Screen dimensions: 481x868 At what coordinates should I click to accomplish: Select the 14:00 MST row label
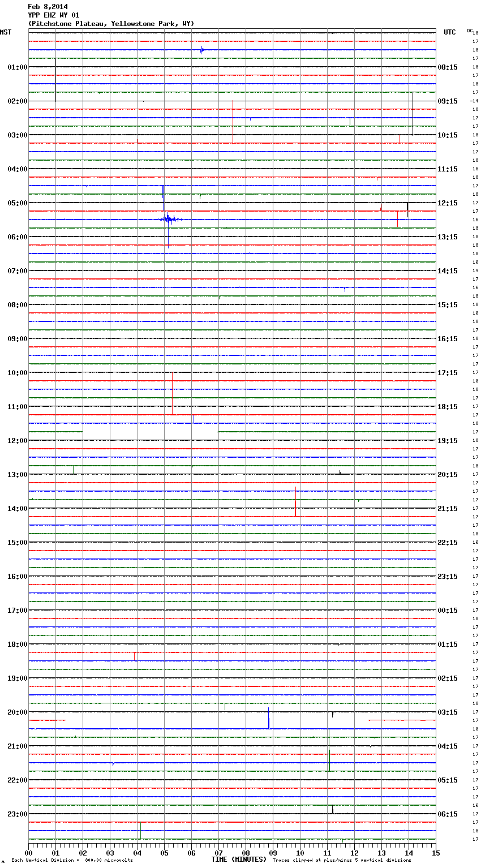click(x=18, y=509)
